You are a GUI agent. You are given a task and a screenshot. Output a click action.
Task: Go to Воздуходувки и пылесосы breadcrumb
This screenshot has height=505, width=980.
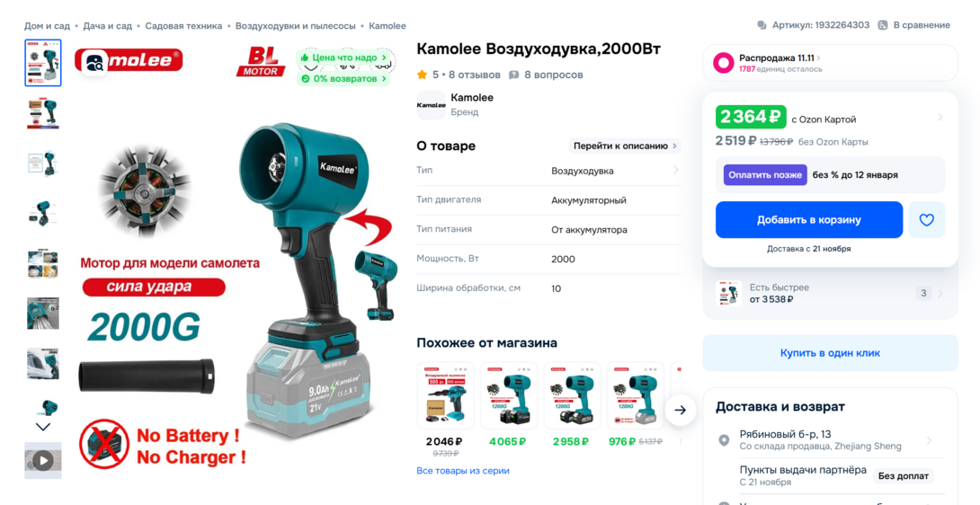point(296,26)
